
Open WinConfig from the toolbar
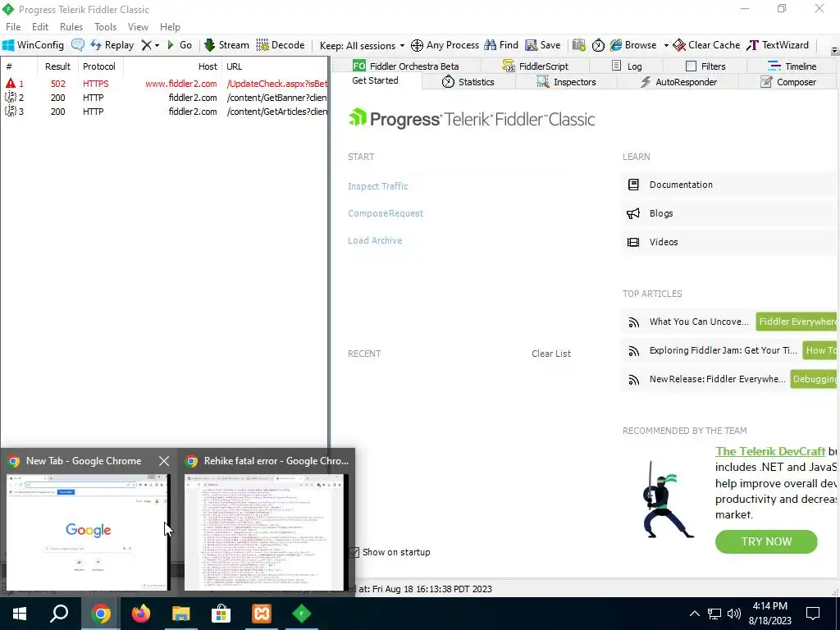[x=33, y=45]
